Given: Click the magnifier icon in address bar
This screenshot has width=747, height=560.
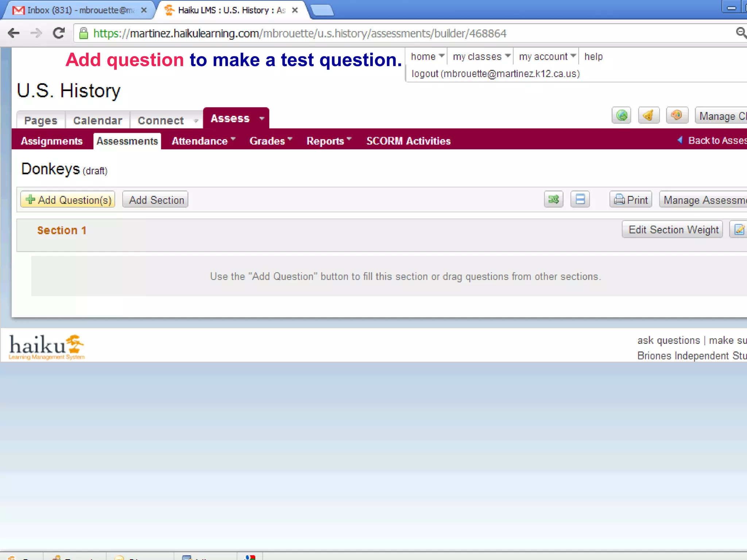Looking at the screenshot, I should (x=741, y=33).
